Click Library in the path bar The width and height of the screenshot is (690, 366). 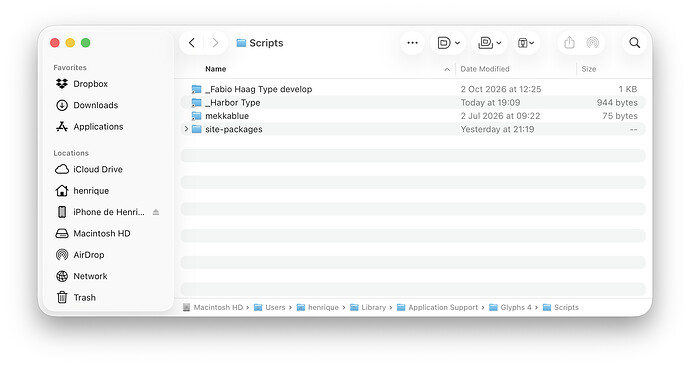(368, 307)
